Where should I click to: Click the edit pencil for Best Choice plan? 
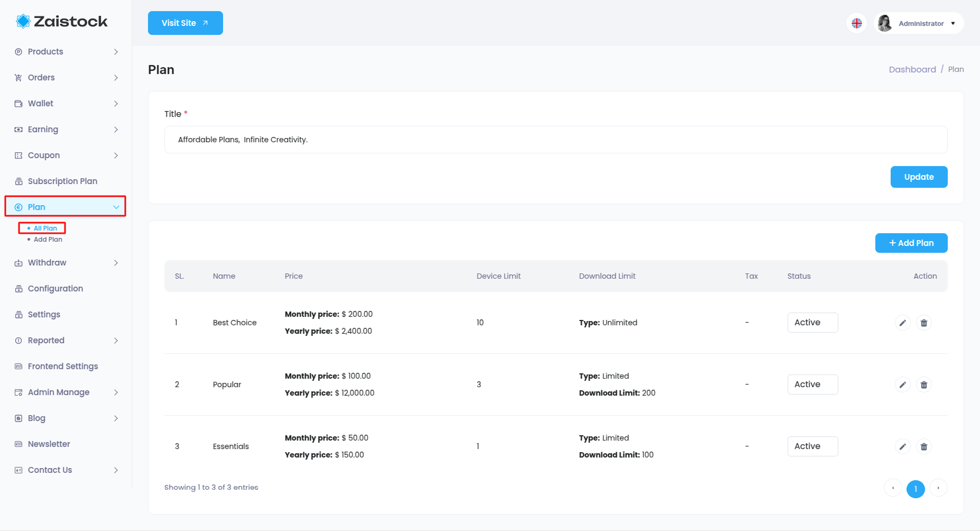pyautogui.click(x=903, y=323)
